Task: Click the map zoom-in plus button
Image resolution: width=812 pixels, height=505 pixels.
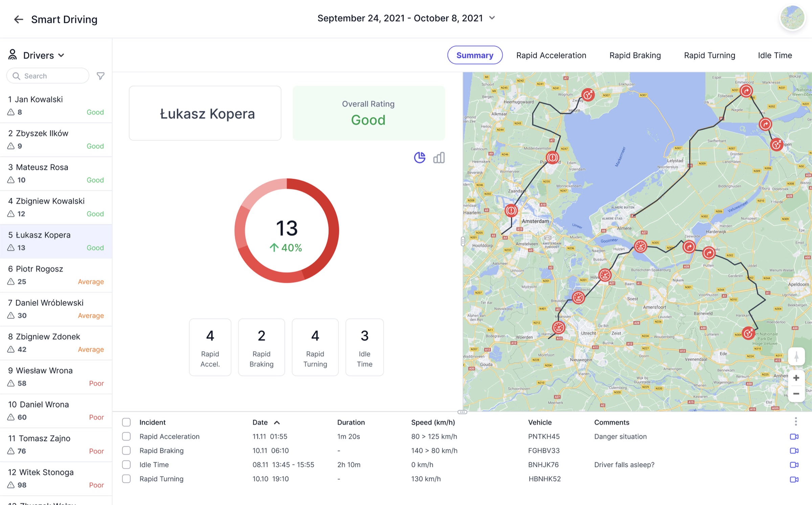Action: (x=796, y=378)
